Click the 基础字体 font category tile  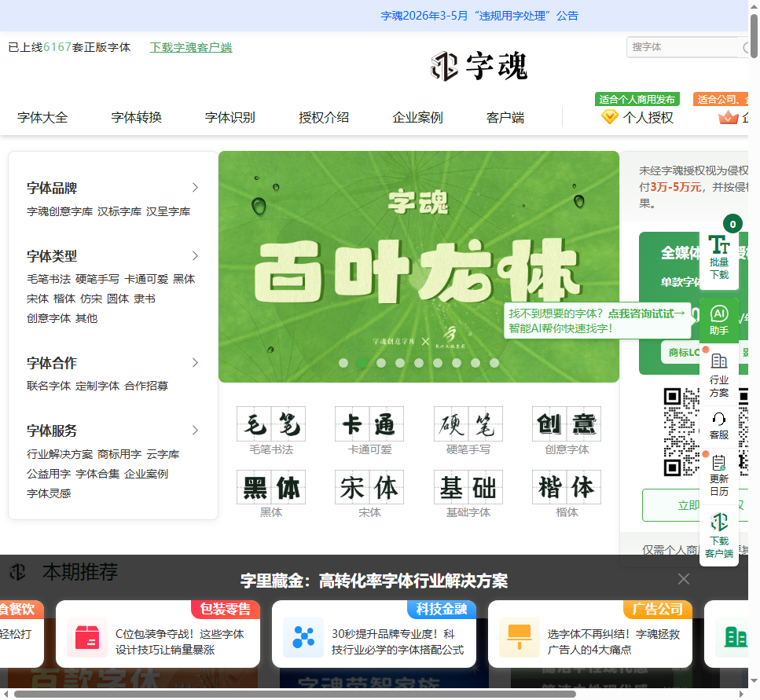(468, 493)
